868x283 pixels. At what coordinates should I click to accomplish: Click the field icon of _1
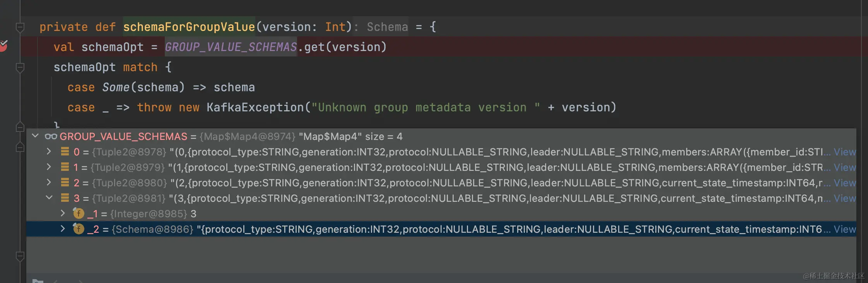[x=79, y=213]
